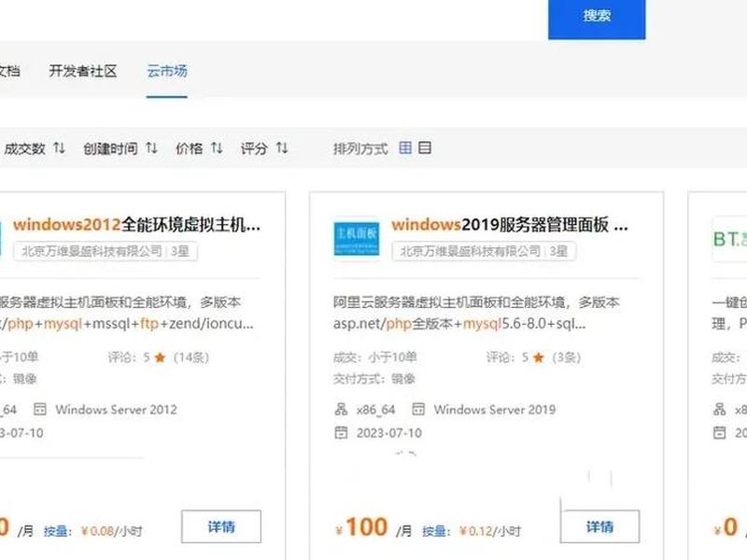Click the BT product logo on third card
Image resolution: width=747 pixels, height=560 pixels.
coord(729,239)
